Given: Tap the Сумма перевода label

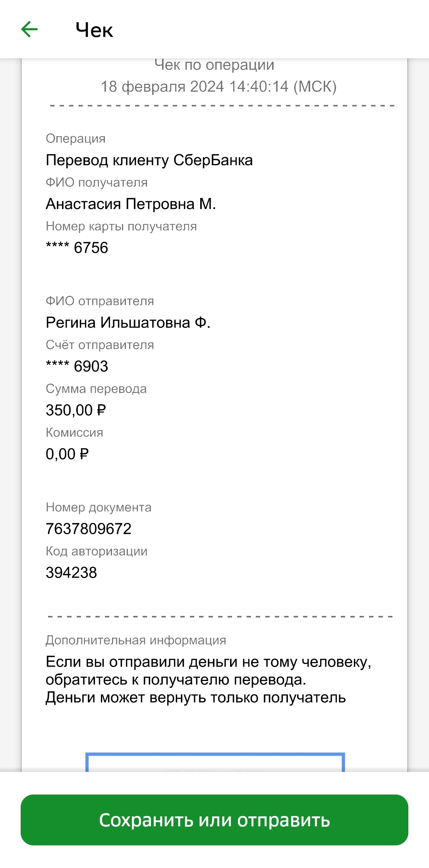Looking at the screenshot, I should pos(96,389).
